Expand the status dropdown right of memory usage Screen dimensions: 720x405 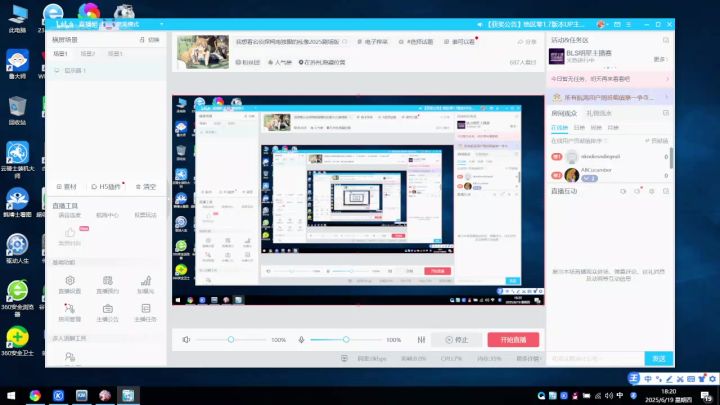pyautogui.click(x=529, y=359)
